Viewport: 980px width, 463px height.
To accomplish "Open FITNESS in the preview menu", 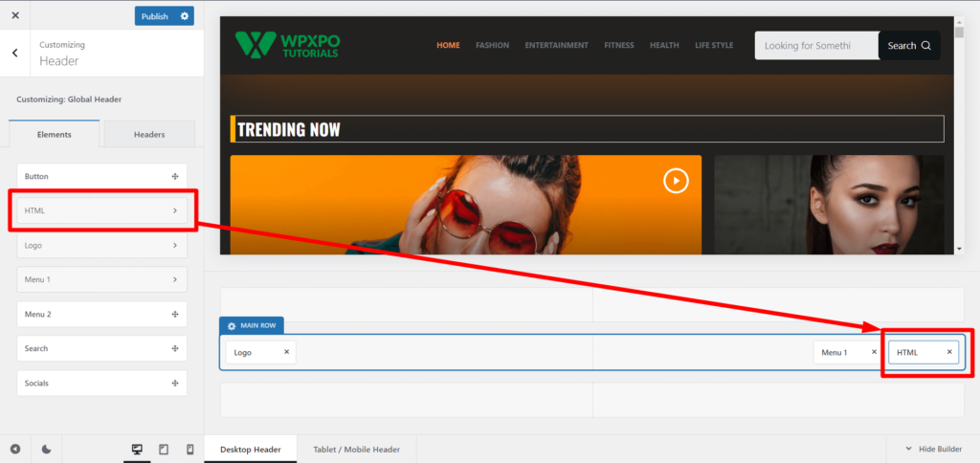I will (x=619, y=46).
